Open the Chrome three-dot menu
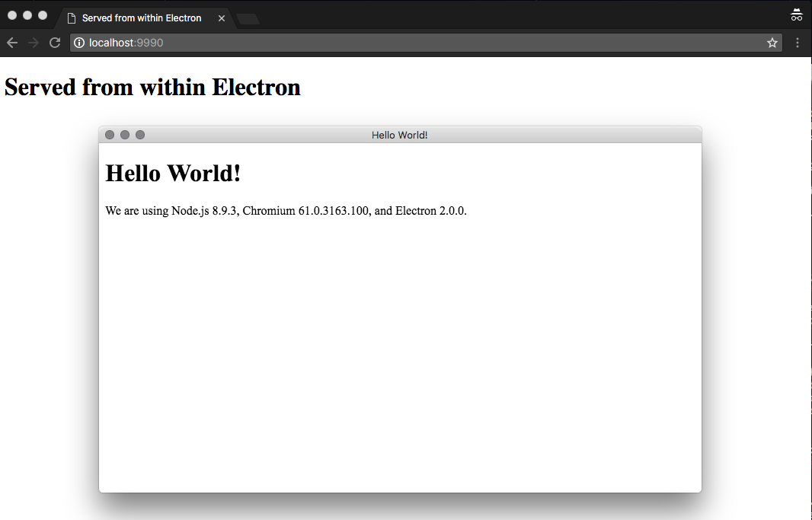 coord(798,43)
